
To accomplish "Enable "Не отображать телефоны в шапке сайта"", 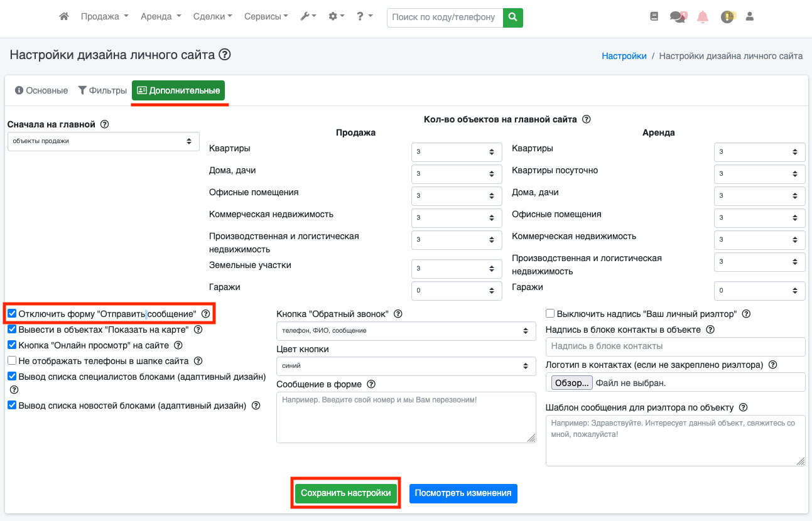I will click(12, 361).
